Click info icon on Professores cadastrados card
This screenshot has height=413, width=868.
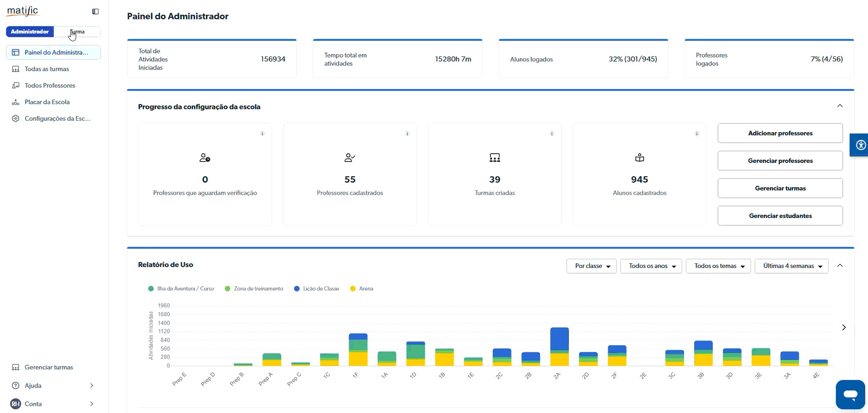coord(407,134)
